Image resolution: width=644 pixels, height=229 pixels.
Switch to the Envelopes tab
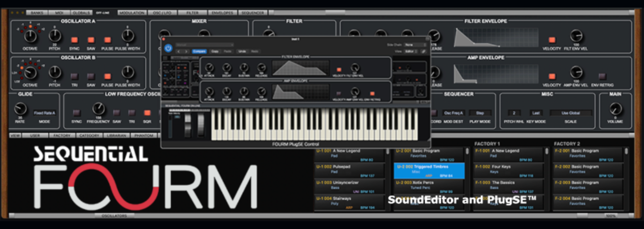tap(223, 13)
